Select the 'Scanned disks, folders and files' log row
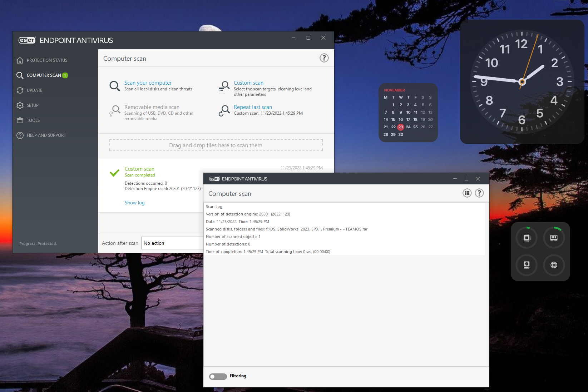The image size is (588, 392). [x=345, y=229]
